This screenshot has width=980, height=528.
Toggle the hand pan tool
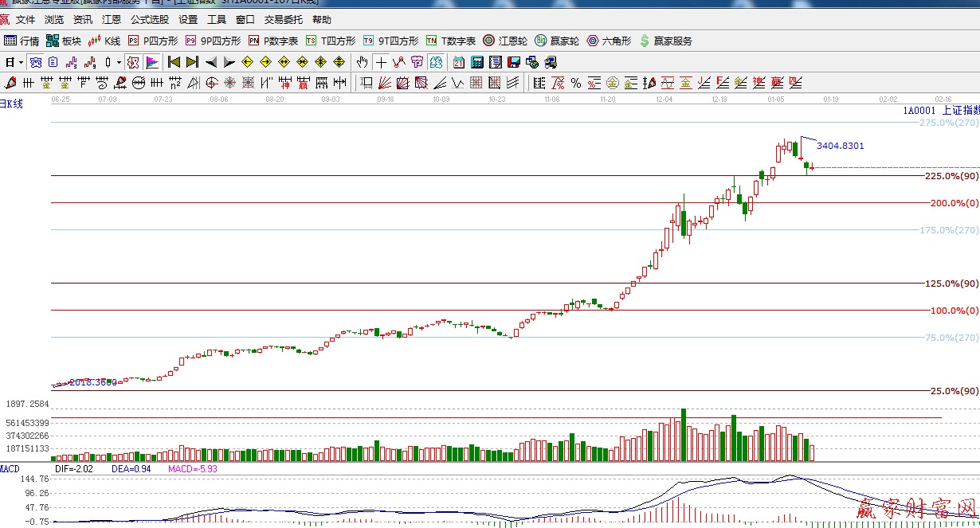click(363, 62)
